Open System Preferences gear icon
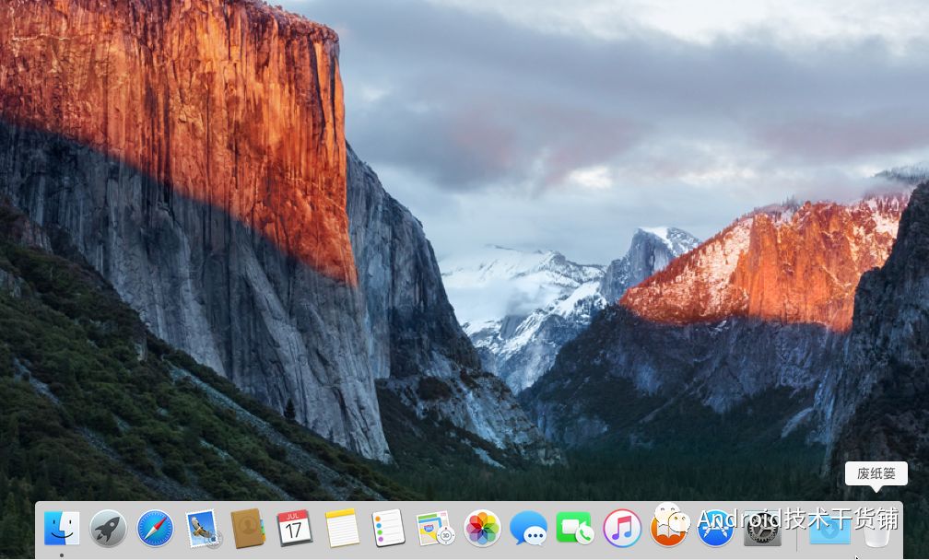 tap(762, 528)
